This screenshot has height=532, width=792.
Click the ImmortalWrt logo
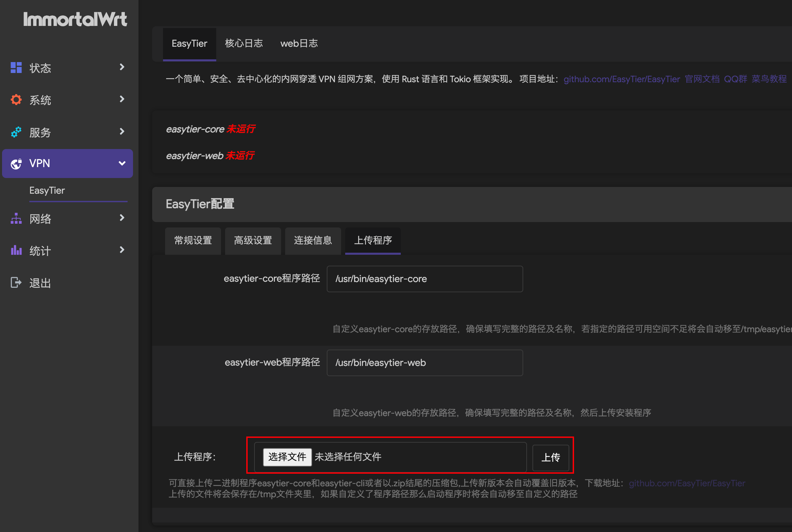(75, 19)
